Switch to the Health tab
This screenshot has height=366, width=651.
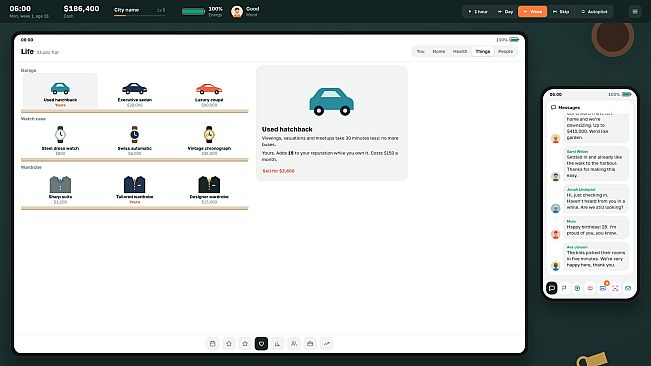460,51
